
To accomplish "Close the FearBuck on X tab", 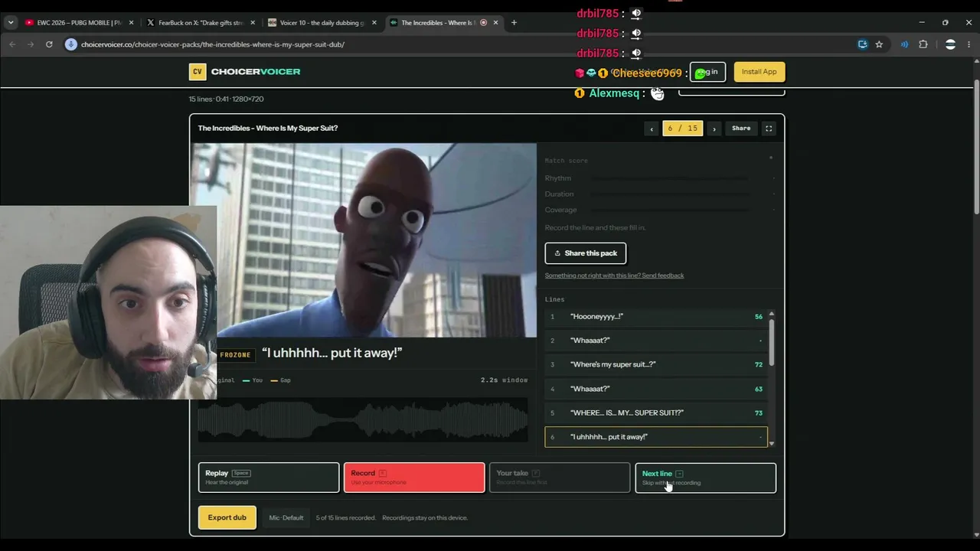I will [253, 23].
